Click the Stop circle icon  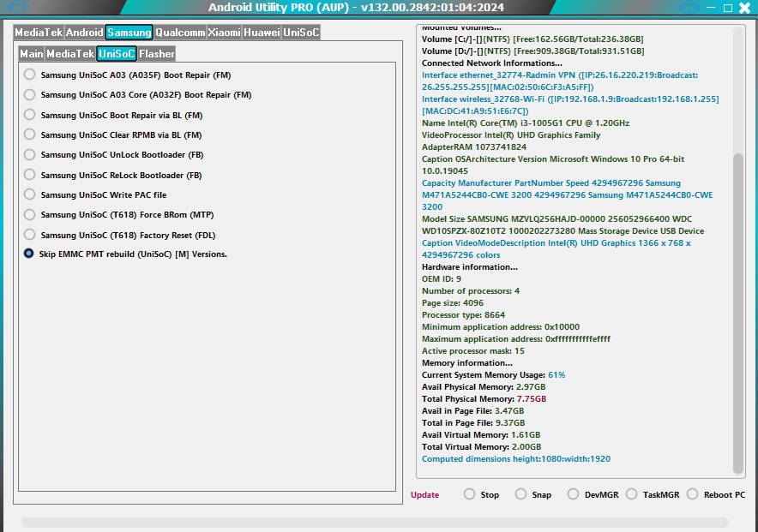469,494
